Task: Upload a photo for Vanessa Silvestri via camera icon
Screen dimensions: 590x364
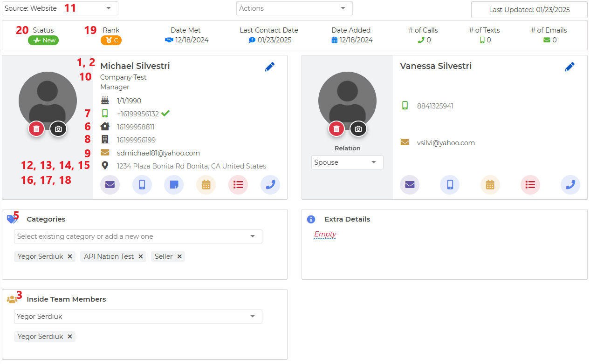Action: point(358,129)
